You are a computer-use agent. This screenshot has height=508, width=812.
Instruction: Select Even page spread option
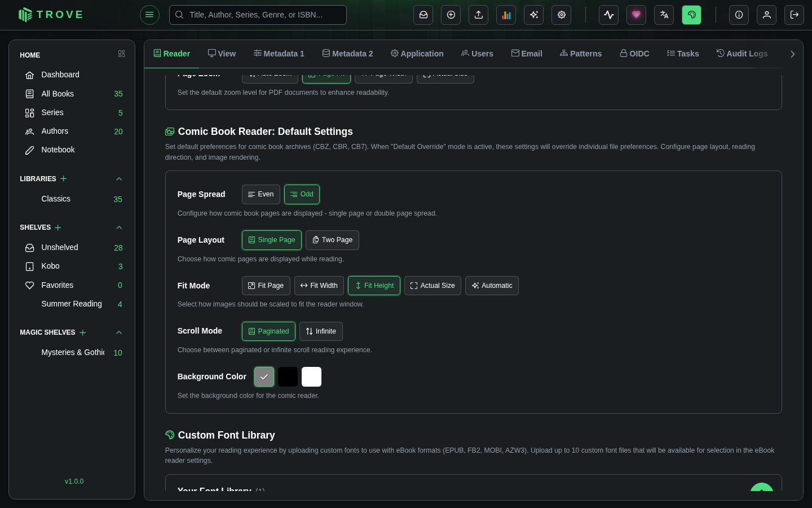[x=261, y=194]
